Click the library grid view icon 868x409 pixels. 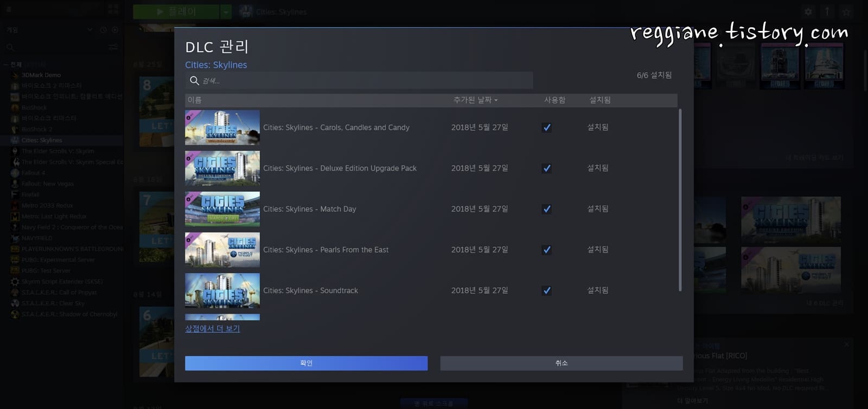click(x=113, y=8)
